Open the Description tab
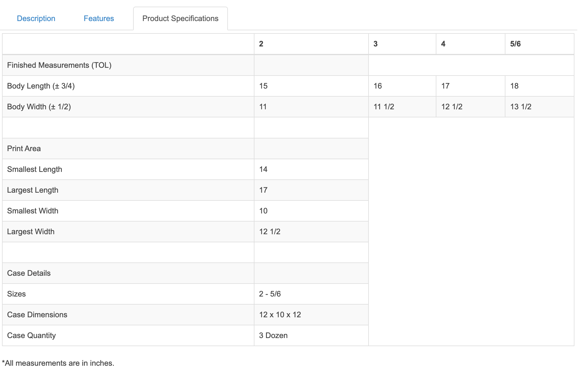This screenshot has width=588, height=379. 36,18
